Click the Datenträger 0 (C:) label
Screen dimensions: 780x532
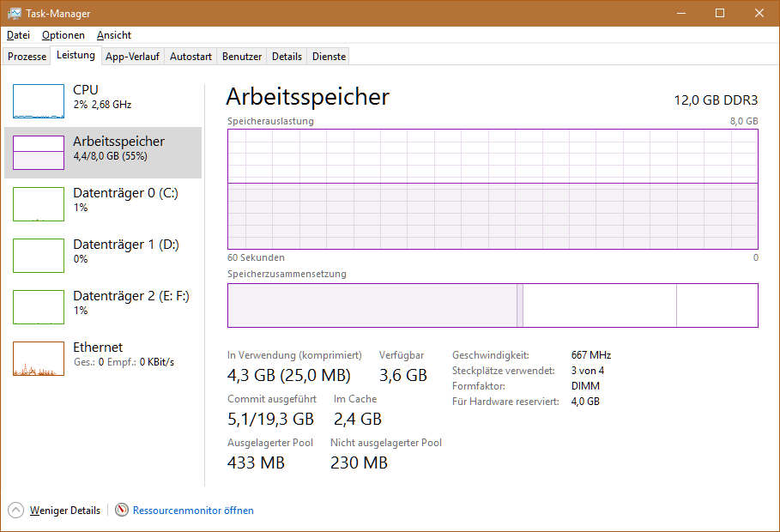click(125, 192)
